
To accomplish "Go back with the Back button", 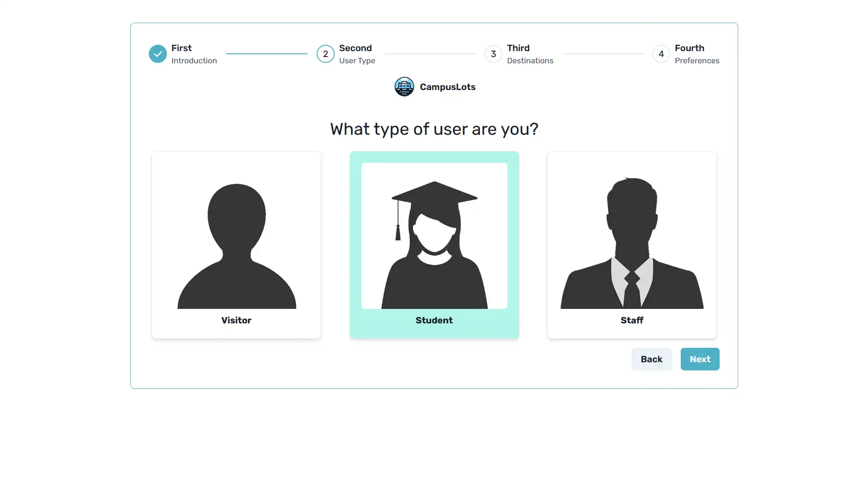I will point(651,359).
